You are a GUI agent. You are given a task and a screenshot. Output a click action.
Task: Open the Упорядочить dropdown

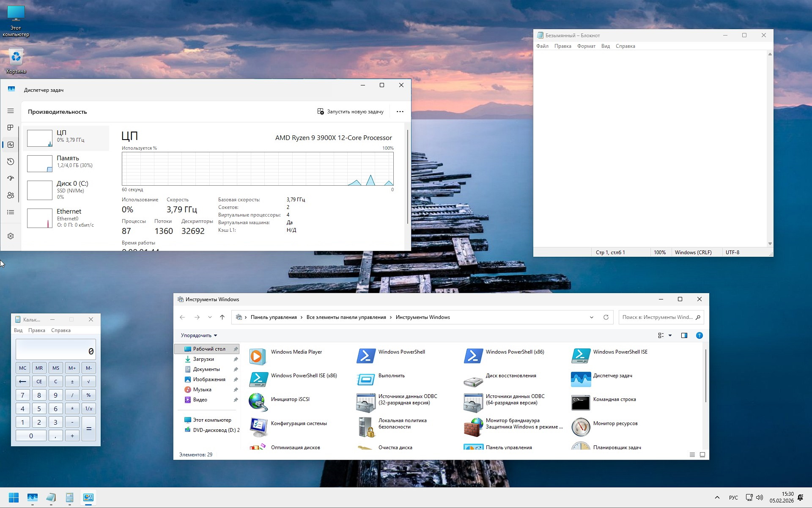tap(199, 335)
